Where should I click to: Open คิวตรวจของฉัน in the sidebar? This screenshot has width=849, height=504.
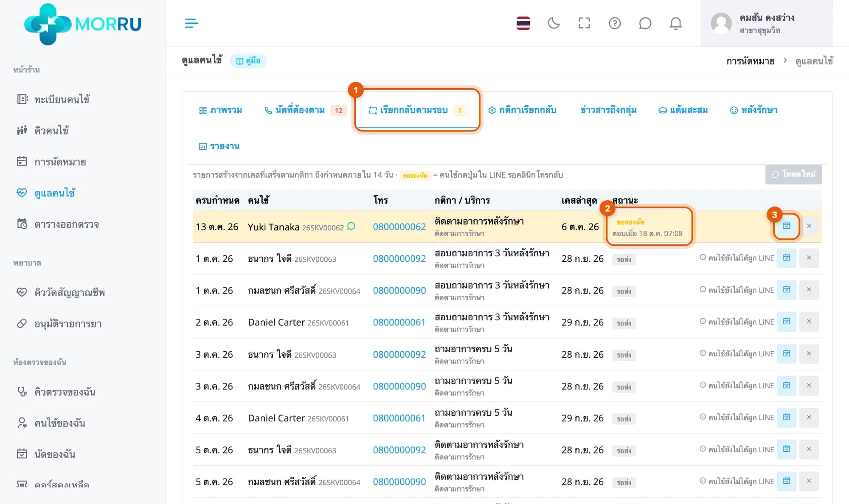(x=56, y=392)
